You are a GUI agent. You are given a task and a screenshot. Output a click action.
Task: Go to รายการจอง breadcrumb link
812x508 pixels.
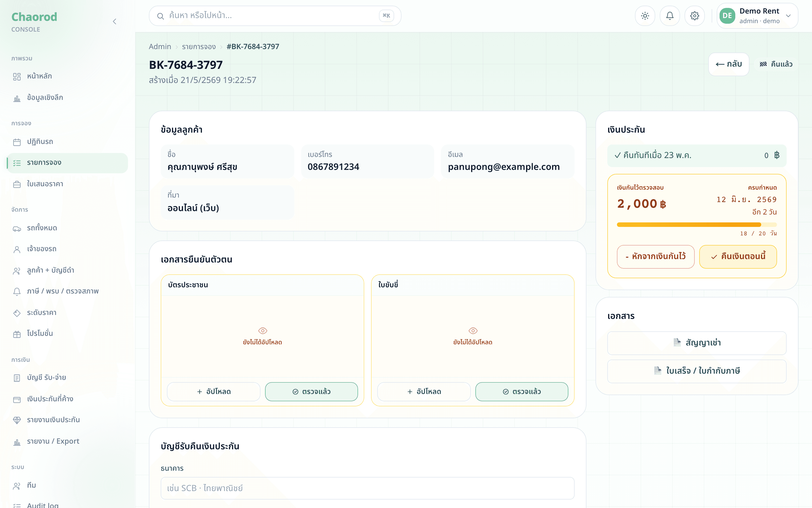click(x=199, y=47)
